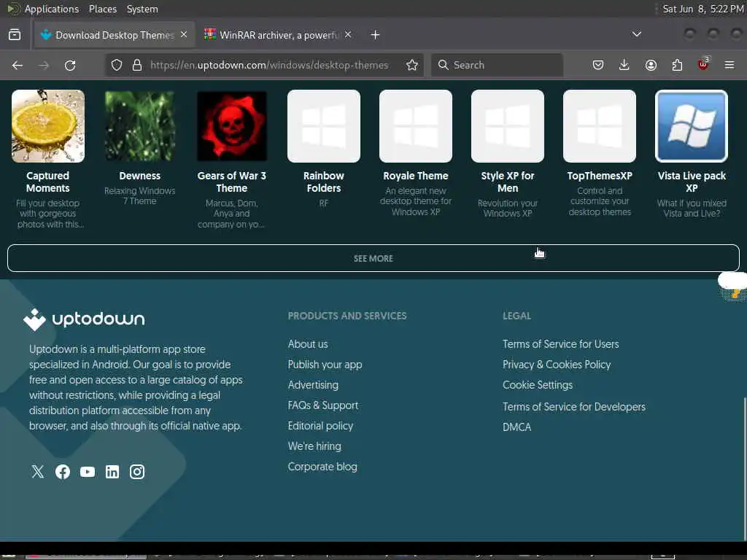Open the Firefox View icon
This screenshot has width=747, height=560.
(x=15, y=35)
